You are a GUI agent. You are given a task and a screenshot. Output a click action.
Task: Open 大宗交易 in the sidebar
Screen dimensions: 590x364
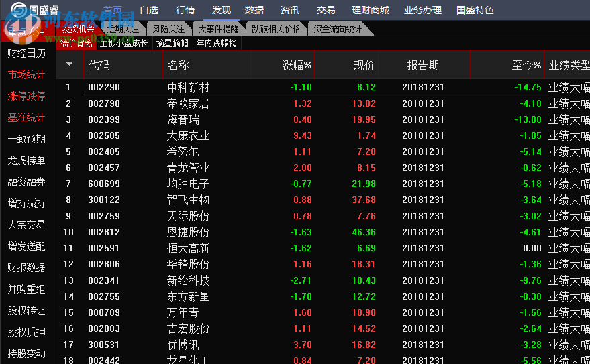tap(26, 225)
